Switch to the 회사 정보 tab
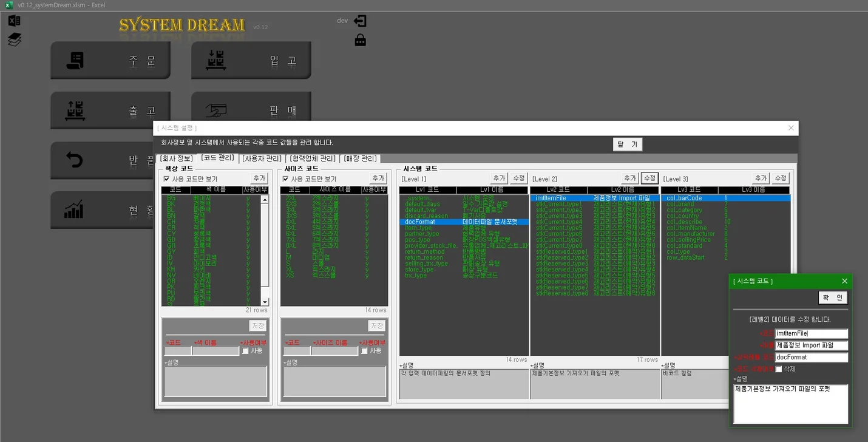The height and width of the screenshot is (442, 868). 176,158
